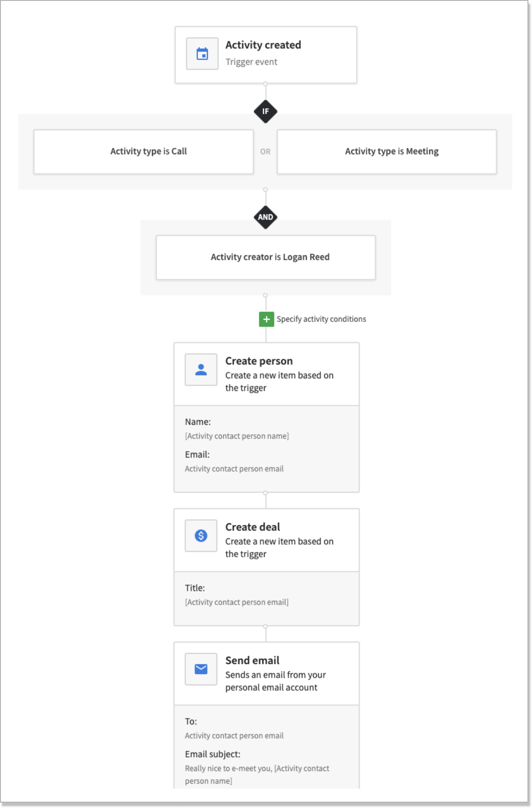Click Specify activity conditions link
This screenshot has height=808, width=532.
pos(321,319)
